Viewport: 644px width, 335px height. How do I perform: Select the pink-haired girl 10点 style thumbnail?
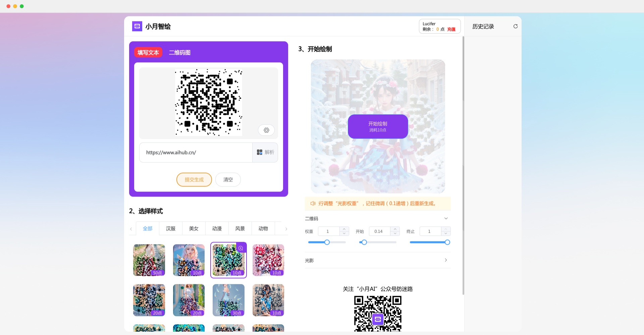pyautogui.click(x=189, y=260)
